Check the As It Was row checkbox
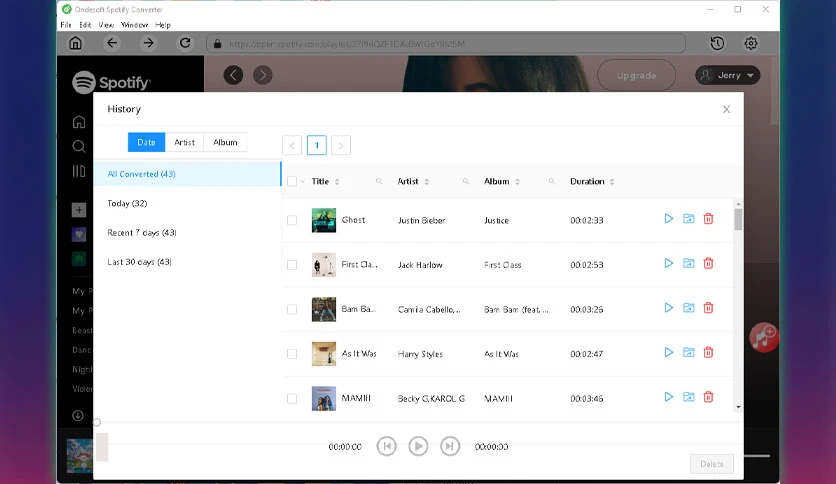This screenshot has width=836, height=484. pyautogui.click(x=292, y=354)
